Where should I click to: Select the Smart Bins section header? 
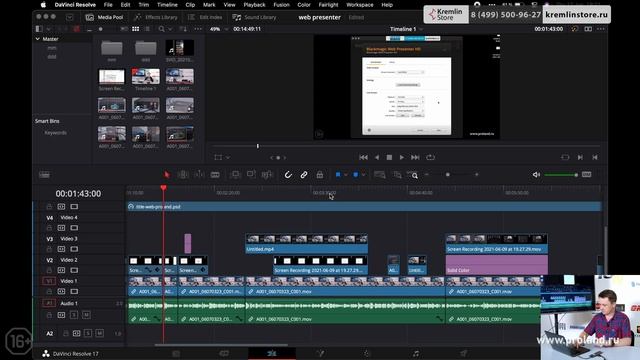click(47, 121)
